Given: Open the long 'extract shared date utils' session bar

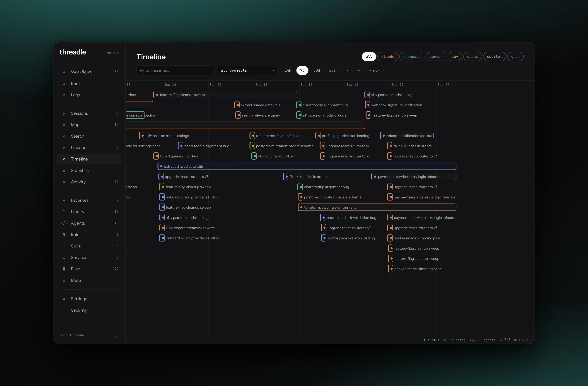Looking at the screenshot, I should [x=307, y=166].
